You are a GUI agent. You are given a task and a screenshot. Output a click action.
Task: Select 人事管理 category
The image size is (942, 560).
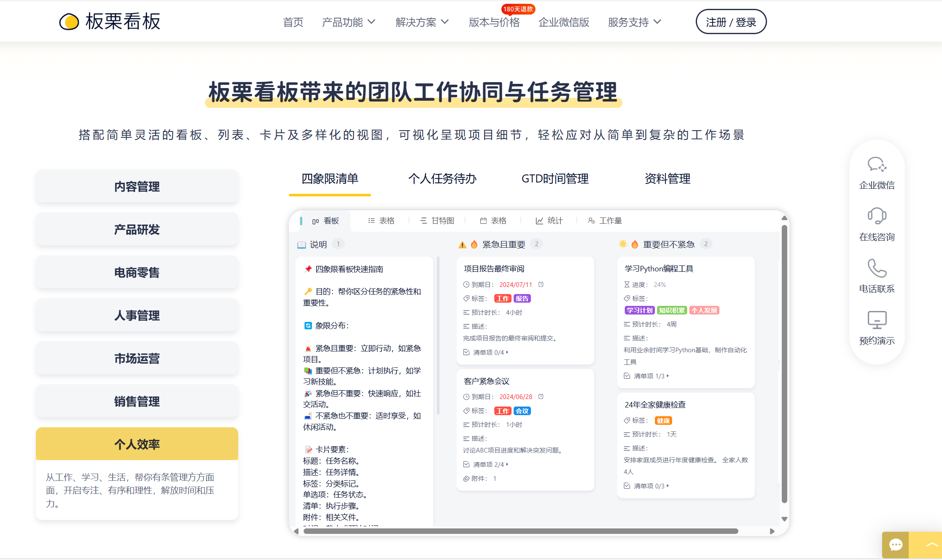click(x=137, y=315)
